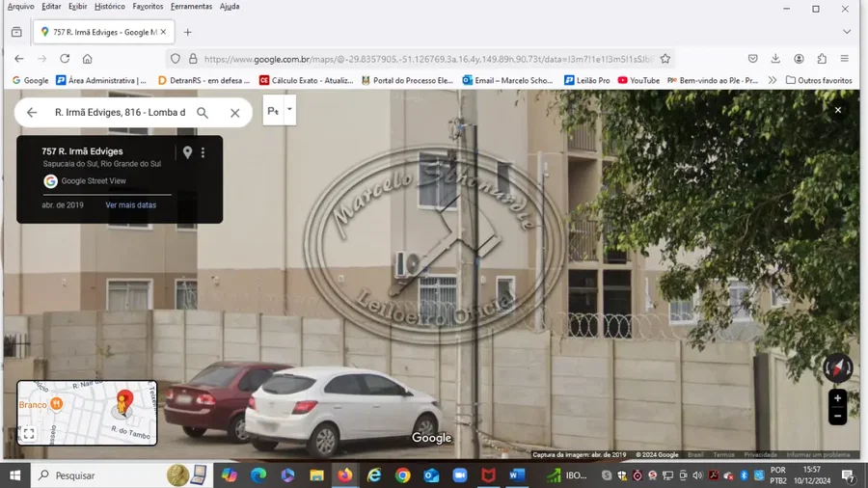Open the Editar menu
The height and width of the screenshot is (488, 868).
click(x=51, y=7)
